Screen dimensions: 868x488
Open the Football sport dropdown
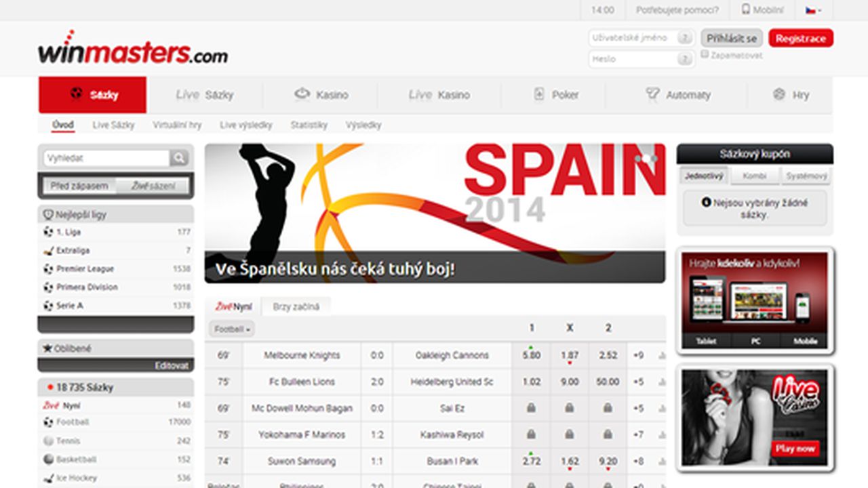231,329
